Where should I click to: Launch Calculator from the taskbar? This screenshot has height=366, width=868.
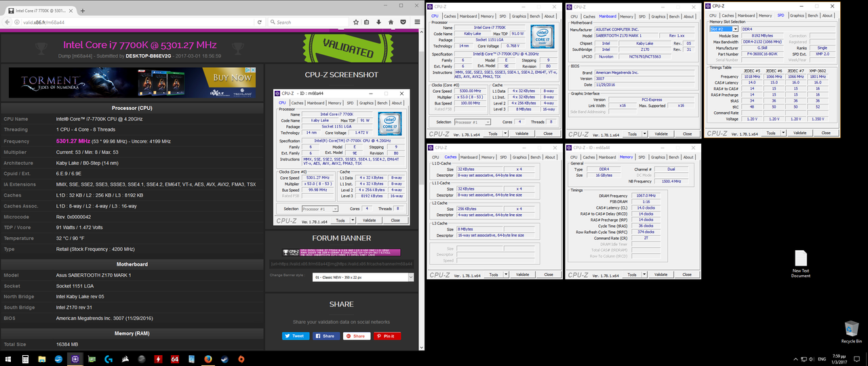25,359
